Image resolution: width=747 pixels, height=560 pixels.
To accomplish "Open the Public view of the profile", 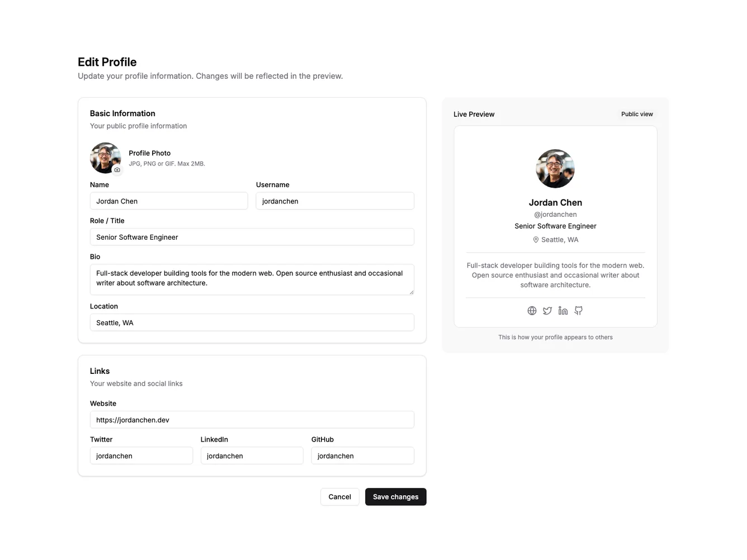I will click(x=637, y=114).
